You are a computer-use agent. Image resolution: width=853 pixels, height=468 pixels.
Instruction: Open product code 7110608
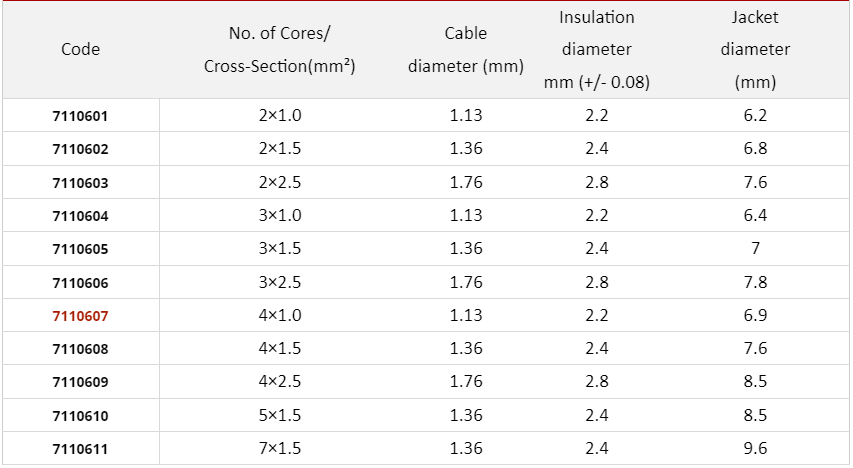80,349
